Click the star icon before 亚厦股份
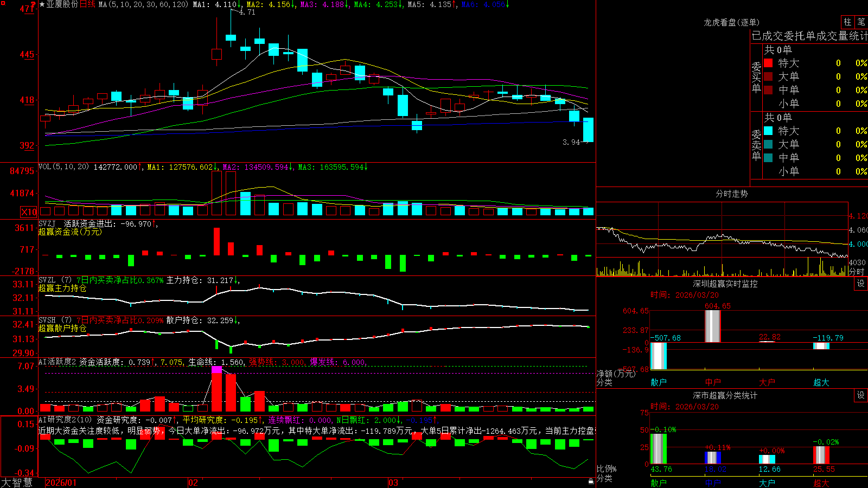The image size is (868, 488). [42, 4]
